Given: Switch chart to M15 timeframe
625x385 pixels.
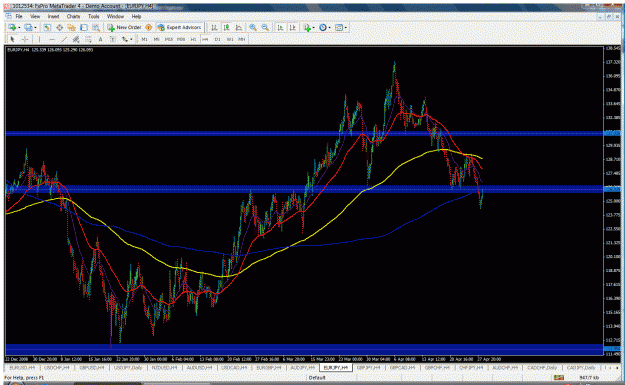Looking at the screenshot, I should tap(169, 39).
